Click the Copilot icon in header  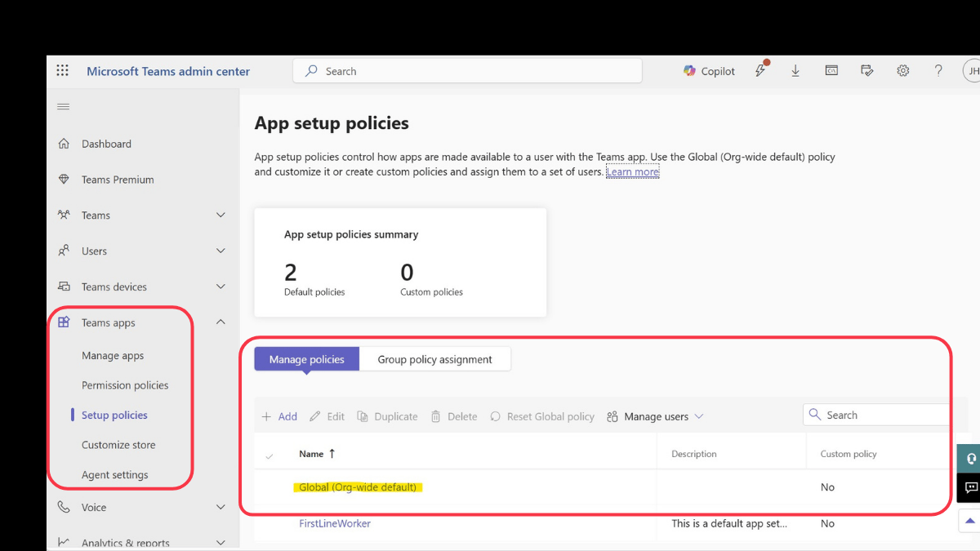click(x=690, y=71)
